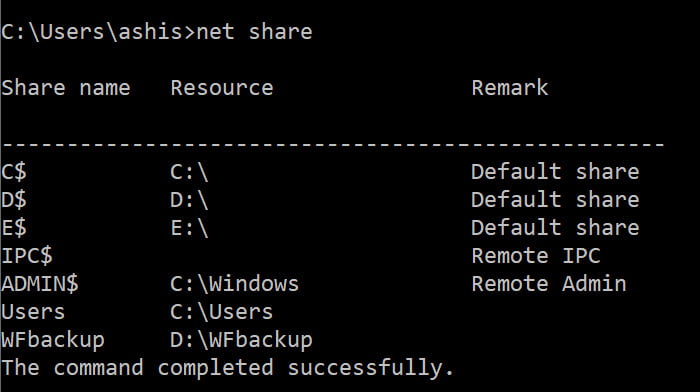Screen dimensions: 700x392
Task: Click the C:\Users resource path
Action: point(221,312)
